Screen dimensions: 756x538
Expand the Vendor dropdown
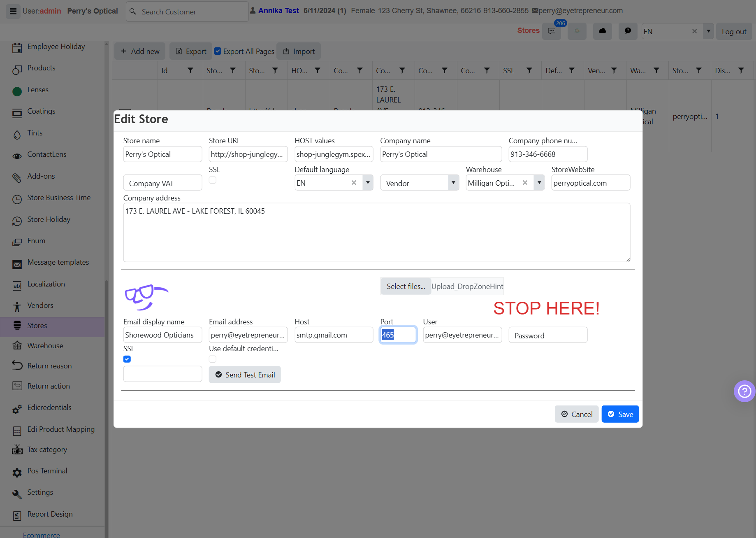click(x=453, y=183)
